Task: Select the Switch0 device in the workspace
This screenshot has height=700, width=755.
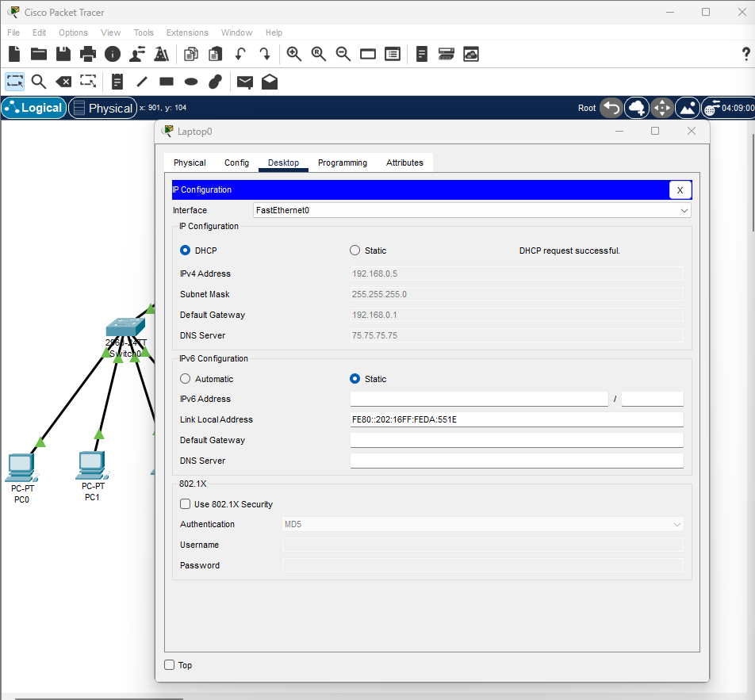Action: [125, 327]
